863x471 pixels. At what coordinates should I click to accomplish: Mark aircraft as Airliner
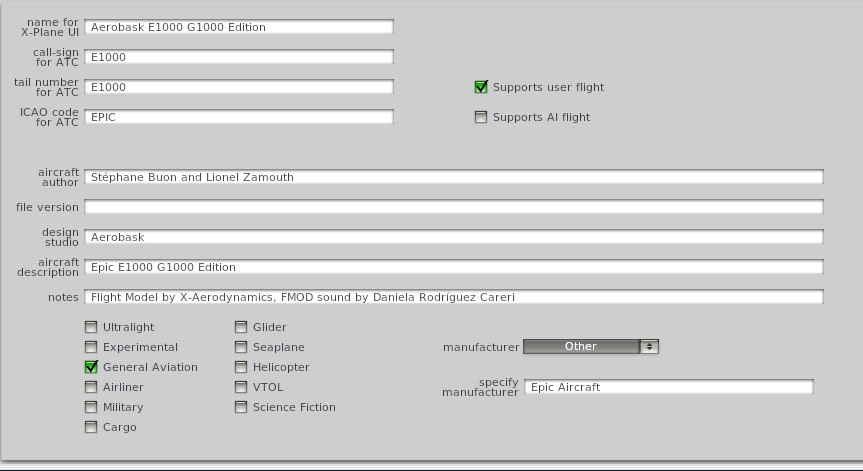coord(91,387)
